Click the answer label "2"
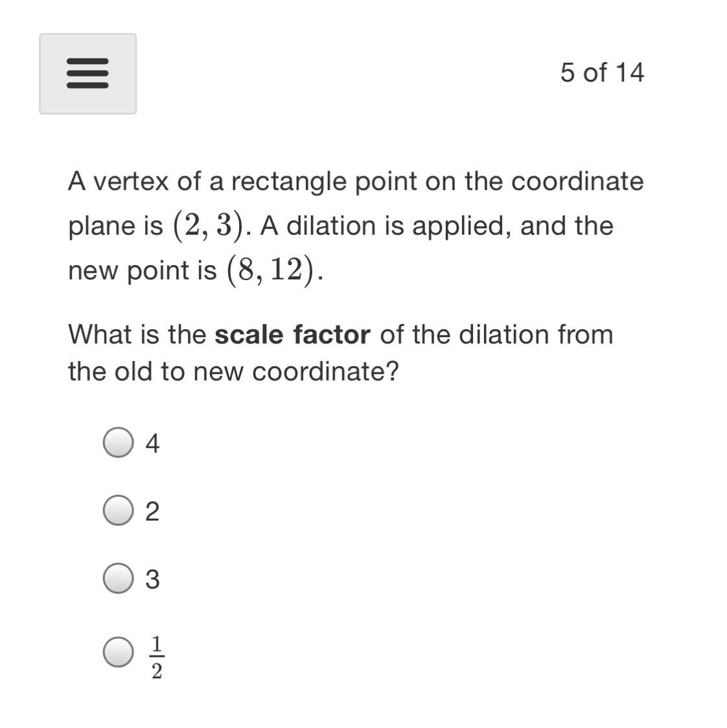Screen dimensions: 727x728 [152, 511]
